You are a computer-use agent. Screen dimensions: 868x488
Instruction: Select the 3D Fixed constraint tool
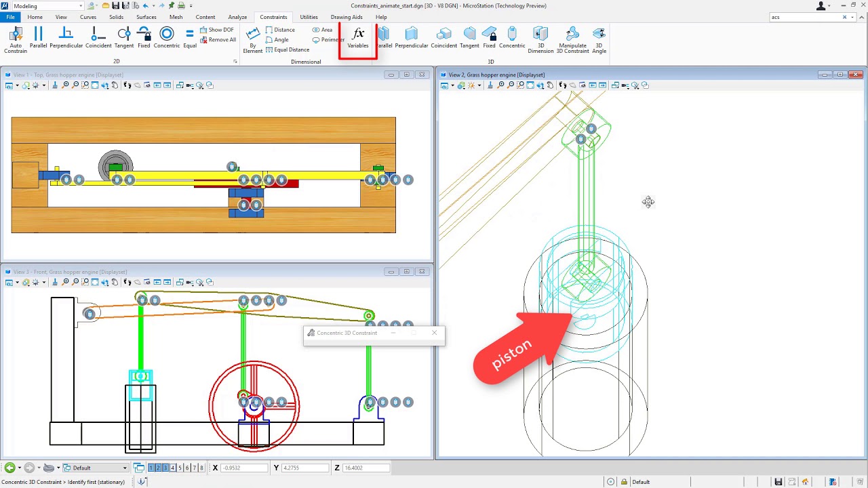click(489, 38)
